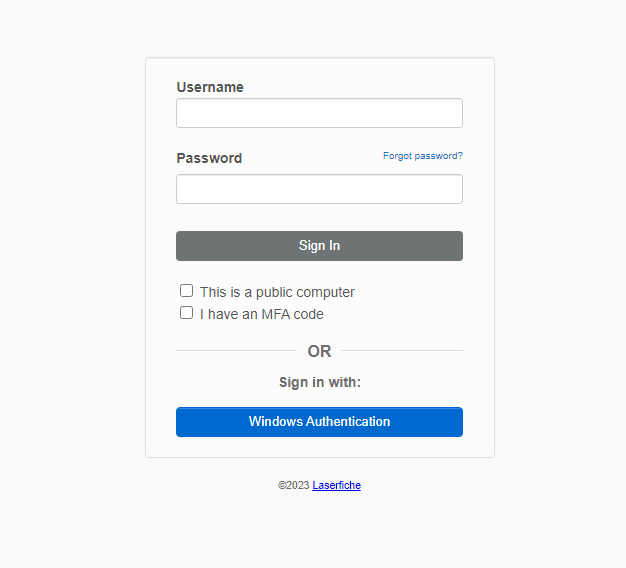Viewport: 626px width, 568px height.
Task: Sign in using Windows Authentication button
Action: [319, 422]
